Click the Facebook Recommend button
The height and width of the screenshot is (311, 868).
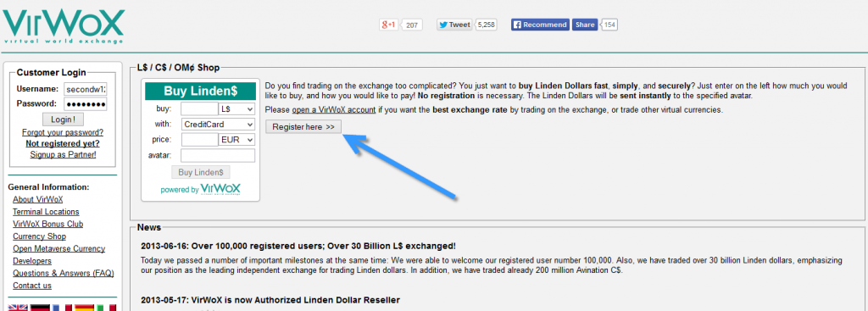540,25
